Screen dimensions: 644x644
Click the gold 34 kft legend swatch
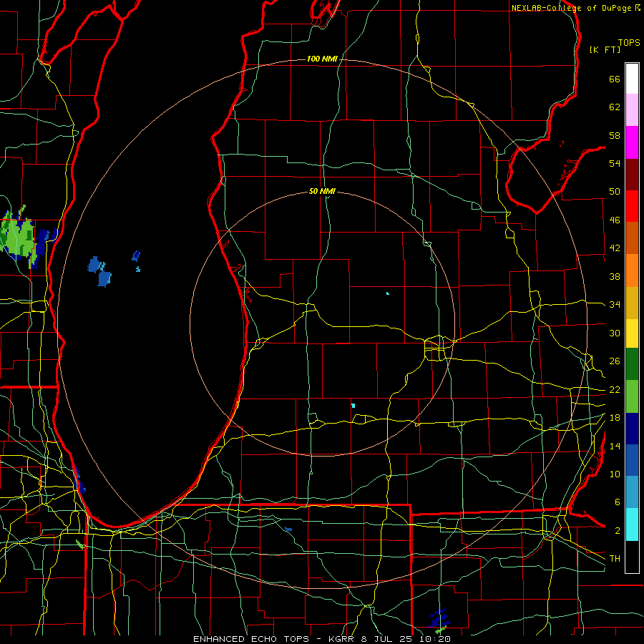pos(632,303)
